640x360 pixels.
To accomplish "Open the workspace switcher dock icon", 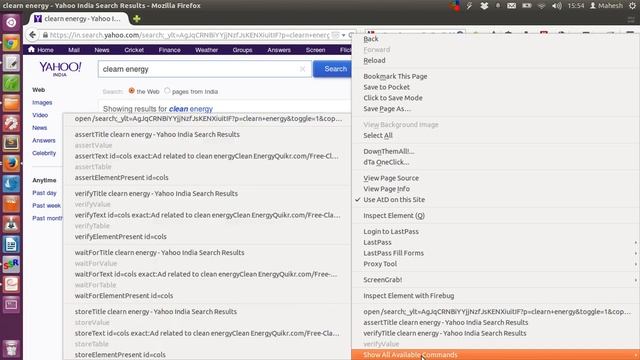I will tap(11, 304).
